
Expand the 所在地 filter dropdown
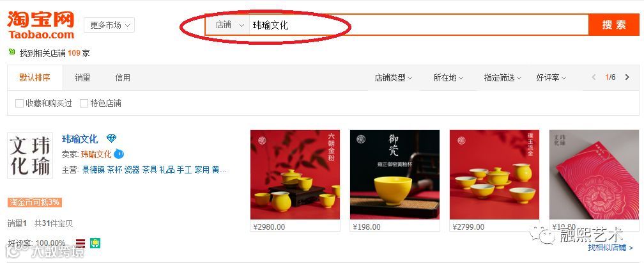(x=448, y=77)
